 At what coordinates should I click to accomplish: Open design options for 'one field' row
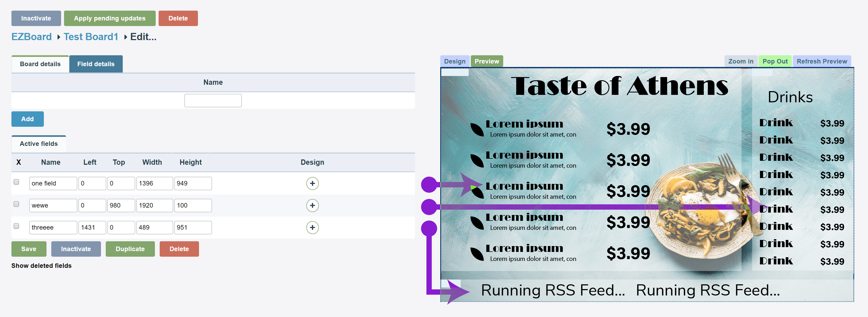click(x=312, y=183)
